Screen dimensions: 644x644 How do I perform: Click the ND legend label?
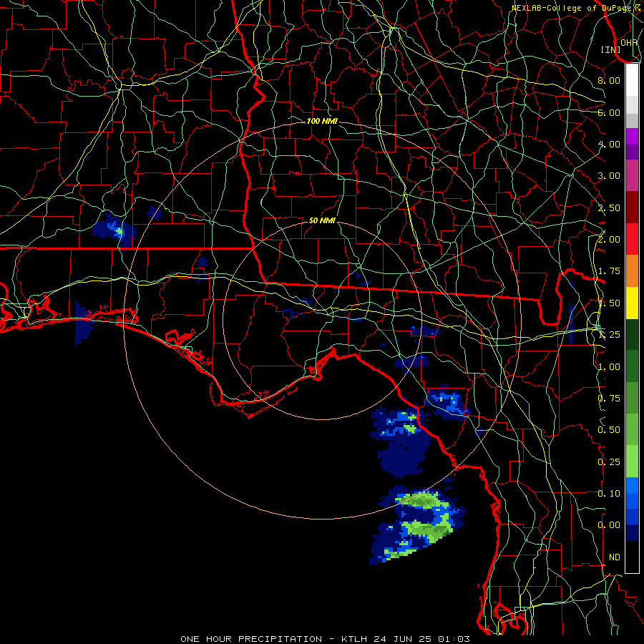[x=615, y=557]
